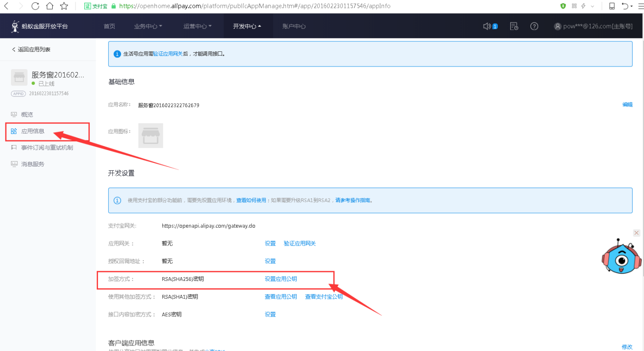Click 验证应用网关 link in top notice
Image resolution: width=644 pixels, height=351 pixels.
(168, 54)
